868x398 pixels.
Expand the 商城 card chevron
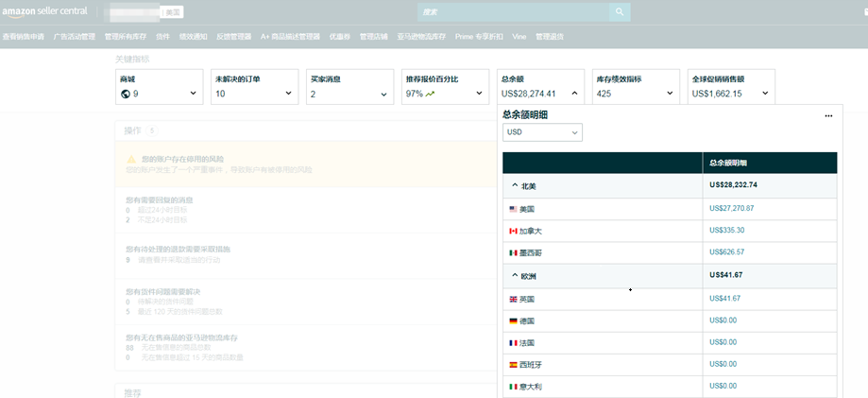click(x=194, y=94)
